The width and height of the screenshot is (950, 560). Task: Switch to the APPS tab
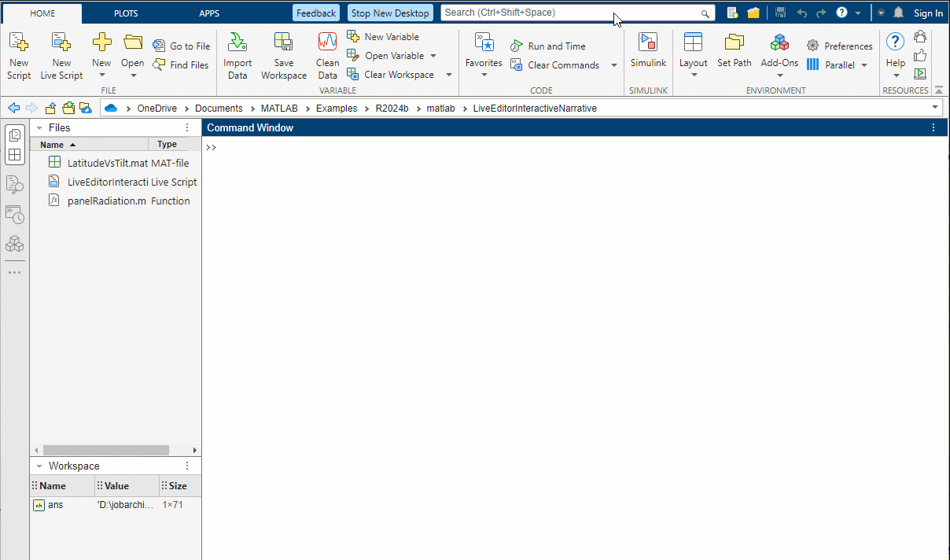tap(209, 13)
